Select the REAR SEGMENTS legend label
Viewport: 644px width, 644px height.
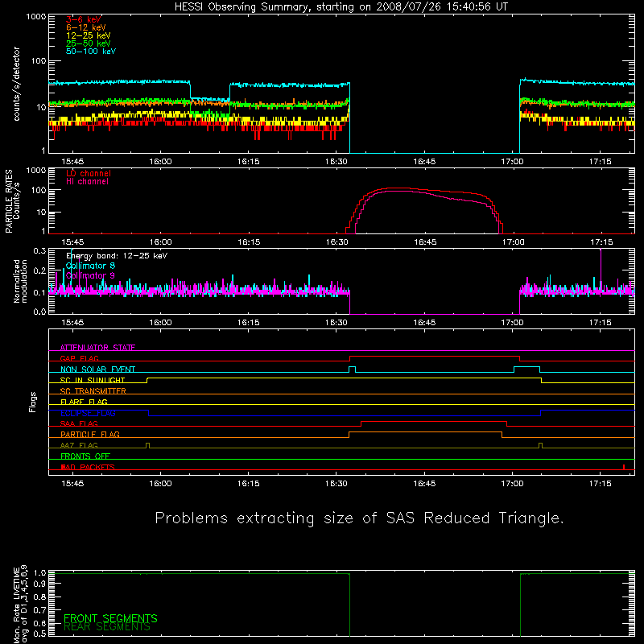point(107,627)
